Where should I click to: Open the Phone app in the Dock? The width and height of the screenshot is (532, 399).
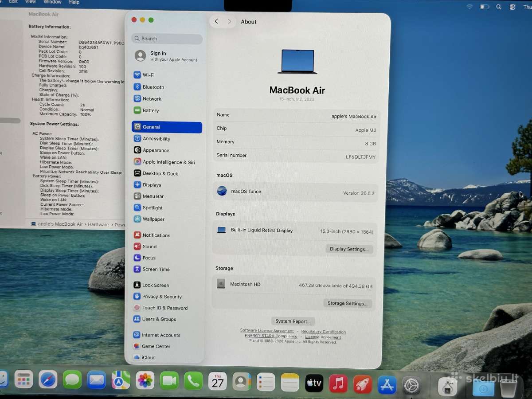coord(193,381)
